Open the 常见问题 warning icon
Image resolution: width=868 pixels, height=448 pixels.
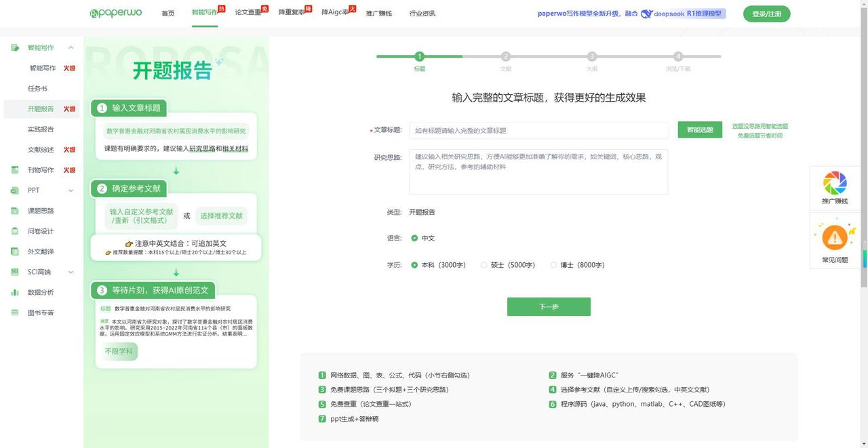coord(835,237)
